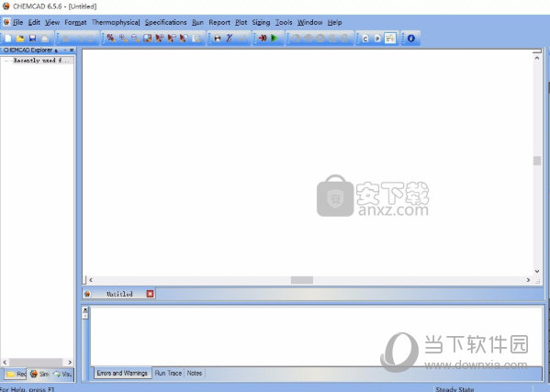Open the View menu
Viewport: 550px width, 392px height.
pos(52,22)
